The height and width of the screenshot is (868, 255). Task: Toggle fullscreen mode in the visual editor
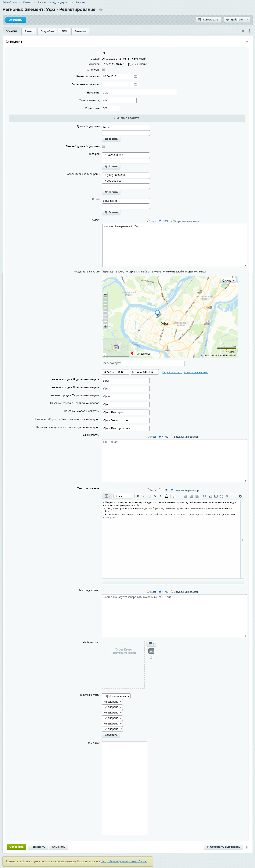pyautogui.click(x=221, y=496)
